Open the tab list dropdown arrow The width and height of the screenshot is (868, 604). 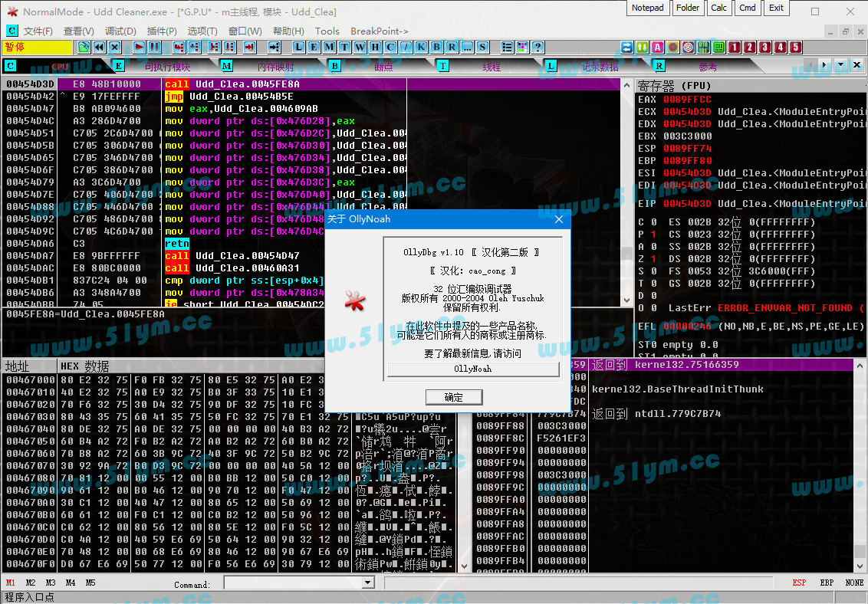(841, 65)
